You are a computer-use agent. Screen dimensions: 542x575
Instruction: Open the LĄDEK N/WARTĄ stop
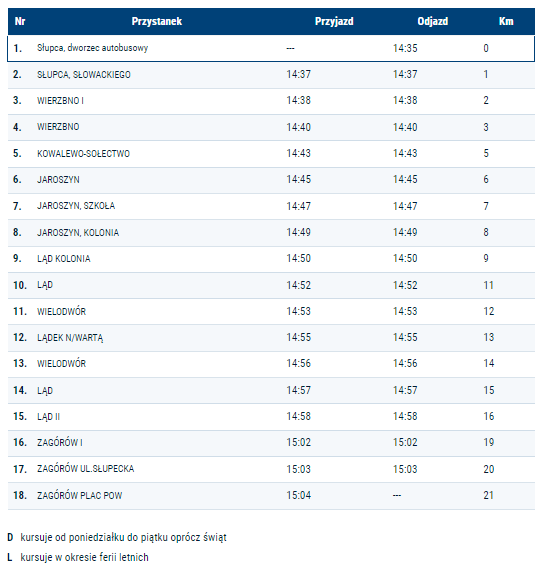tap(70, 338)
